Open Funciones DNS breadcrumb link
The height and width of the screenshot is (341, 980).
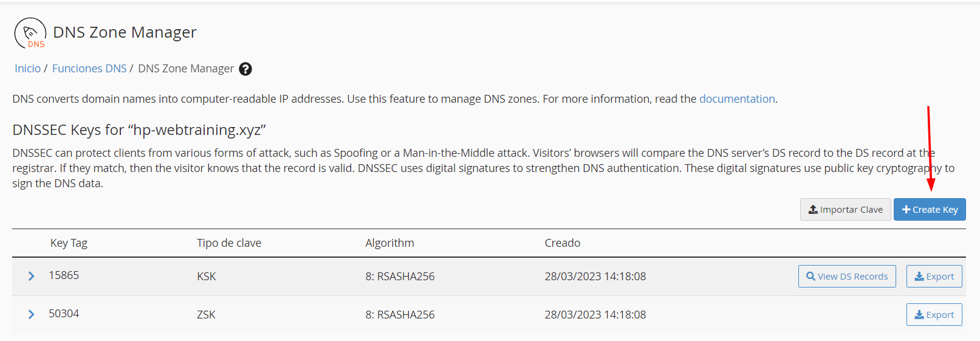tap(89, 69)
